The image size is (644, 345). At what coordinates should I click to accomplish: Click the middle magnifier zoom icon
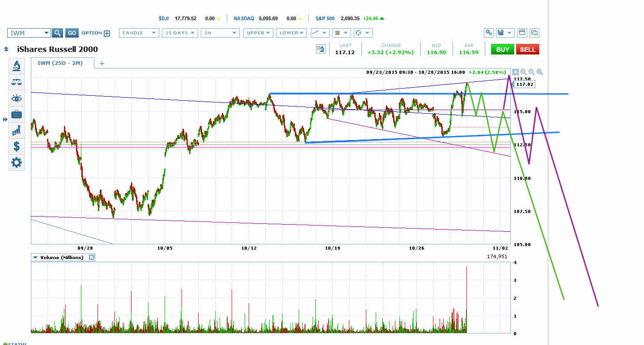[x=532, y=72]
